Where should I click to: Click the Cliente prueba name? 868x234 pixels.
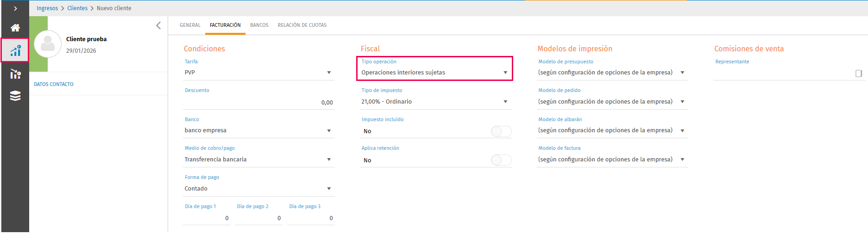tap(86, 39)
